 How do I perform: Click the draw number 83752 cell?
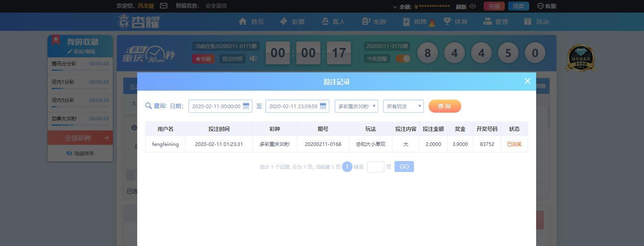[x=487, y=144]
